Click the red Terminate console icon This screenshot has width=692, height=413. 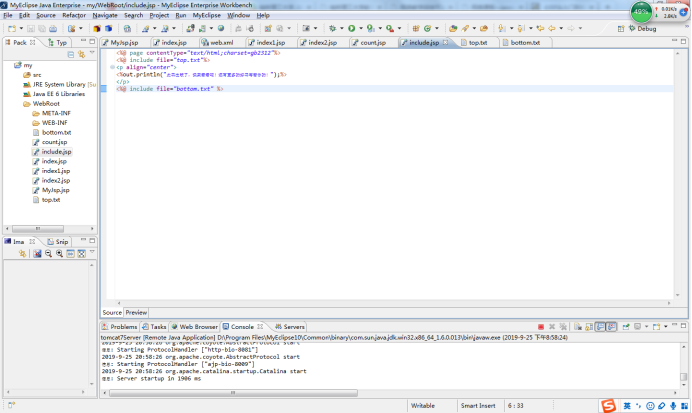(541, 327)
